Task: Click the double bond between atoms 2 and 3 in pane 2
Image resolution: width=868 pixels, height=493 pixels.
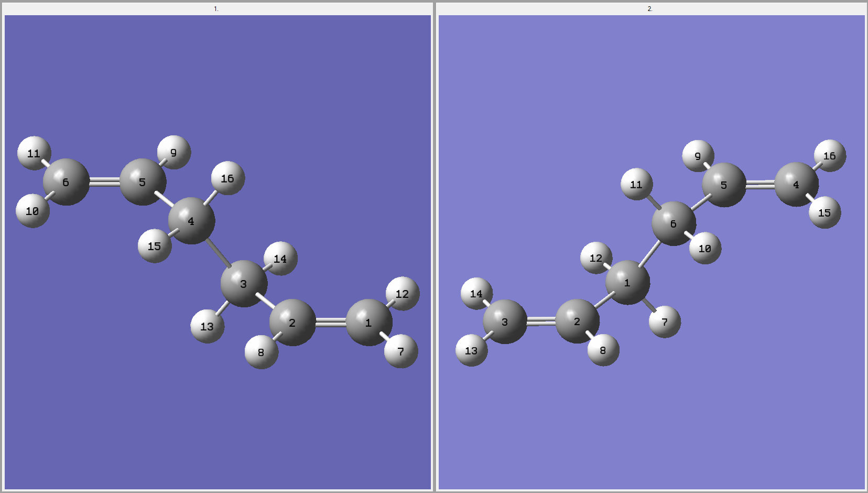Action: tap(541, 321)
